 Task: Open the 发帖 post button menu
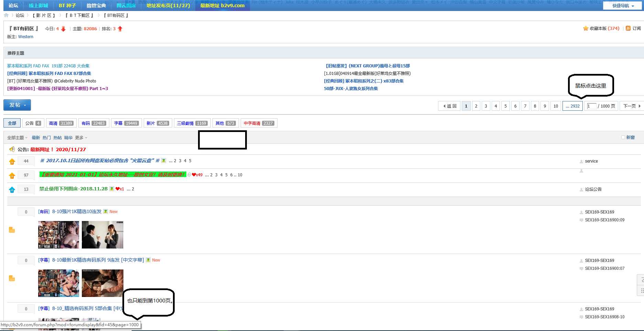[x=17, y=105]
